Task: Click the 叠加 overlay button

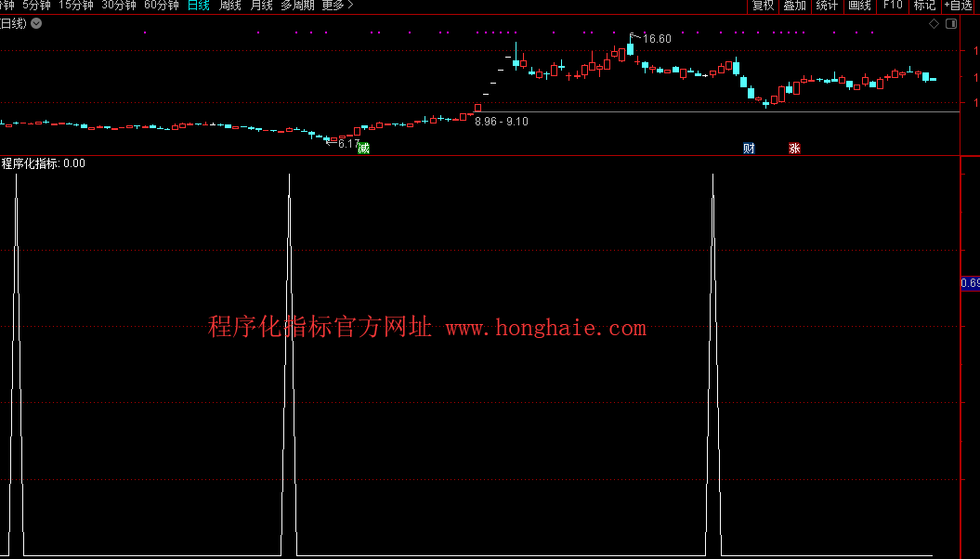Action: click(794, 6)
